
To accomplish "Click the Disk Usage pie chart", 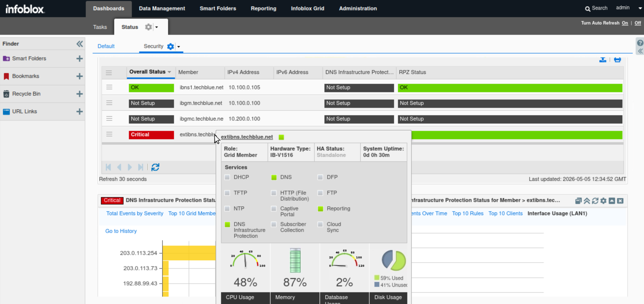I will coord(394,260).
